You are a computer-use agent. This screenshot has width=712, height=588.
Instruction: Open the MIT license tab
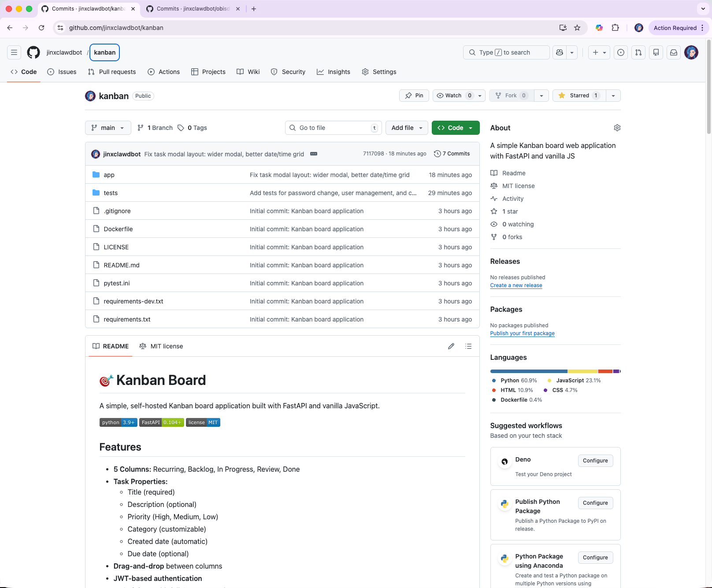click(161, 346)
